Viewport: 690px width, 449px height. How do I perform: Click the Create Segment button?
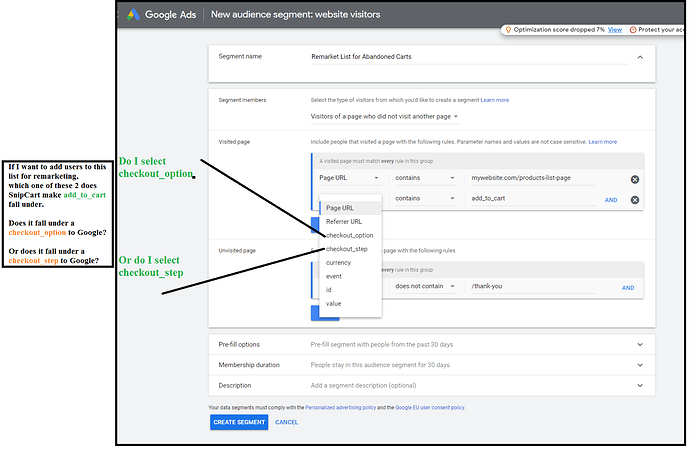coord(239,422)
